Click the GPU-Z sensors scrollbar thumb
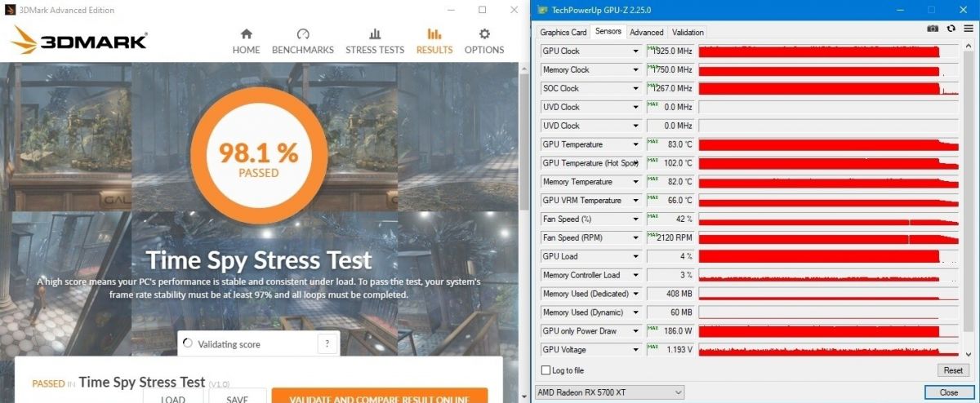Viewport: 980px width, 403px height. tap(969, 192)
